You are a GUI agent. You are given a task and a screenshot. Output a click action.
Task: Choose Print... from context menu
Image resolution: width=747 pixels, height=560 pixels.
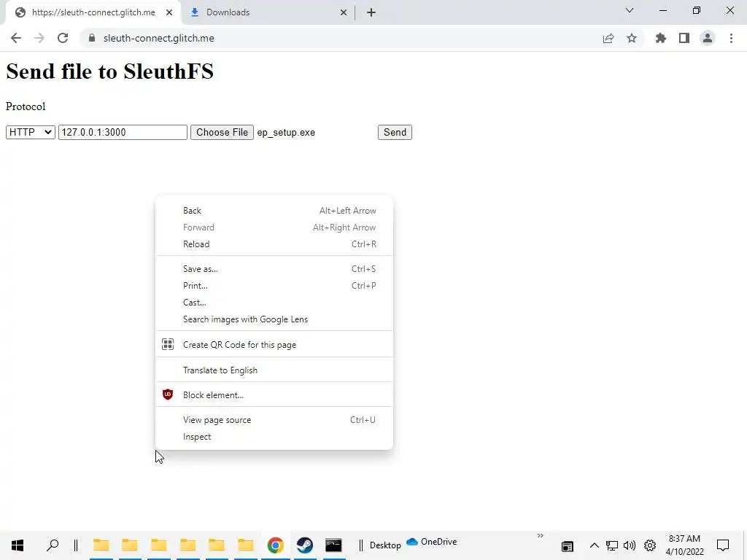click(x=274, y=285)
